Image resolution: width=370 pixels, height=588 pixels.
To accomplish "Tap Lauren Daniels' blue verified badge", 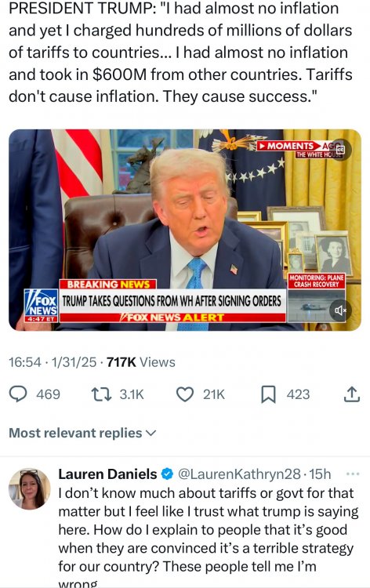I will click(x=167, y=474).
